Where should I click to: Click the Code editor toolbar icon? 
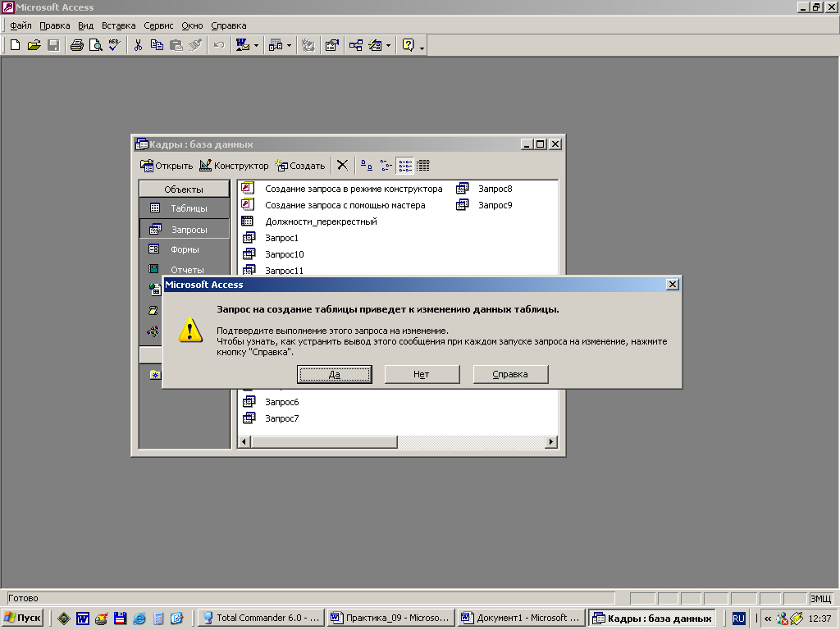click(308, 46)
